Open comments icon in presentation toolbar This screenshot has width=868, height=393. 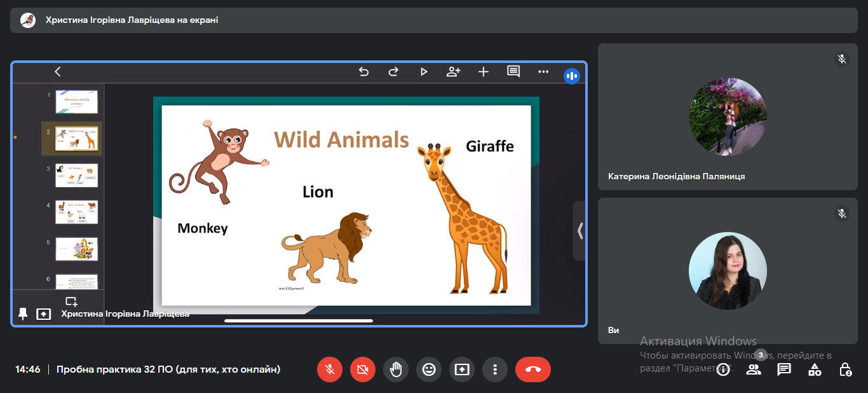(513, 72)
